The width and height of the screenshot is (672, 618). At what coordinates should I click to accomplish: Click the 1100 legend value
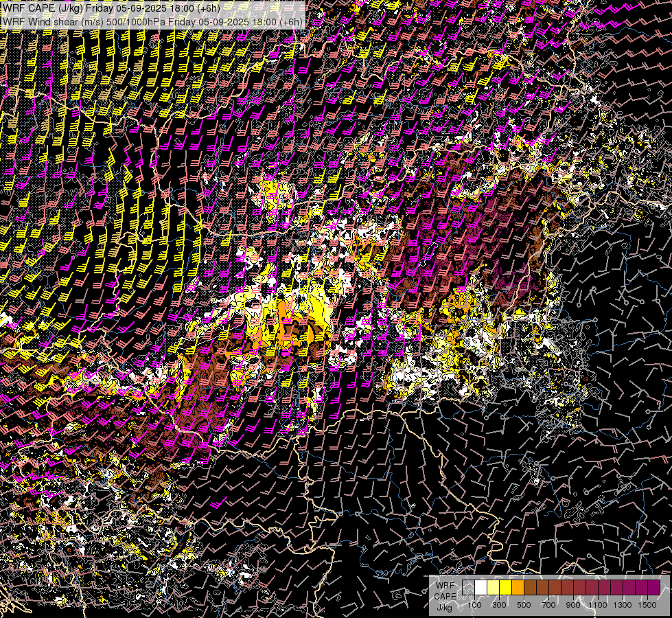click(x=598, y=605)
